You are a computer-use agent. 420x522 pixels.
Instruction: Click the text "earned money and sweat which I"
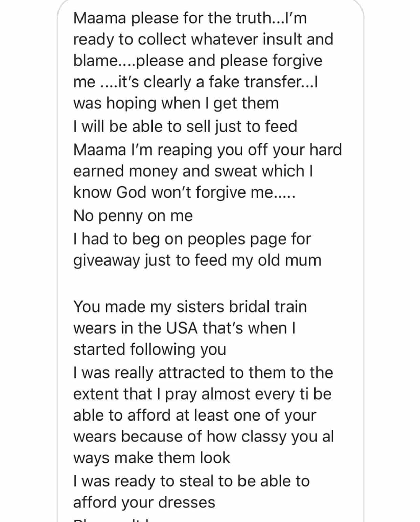193,171
